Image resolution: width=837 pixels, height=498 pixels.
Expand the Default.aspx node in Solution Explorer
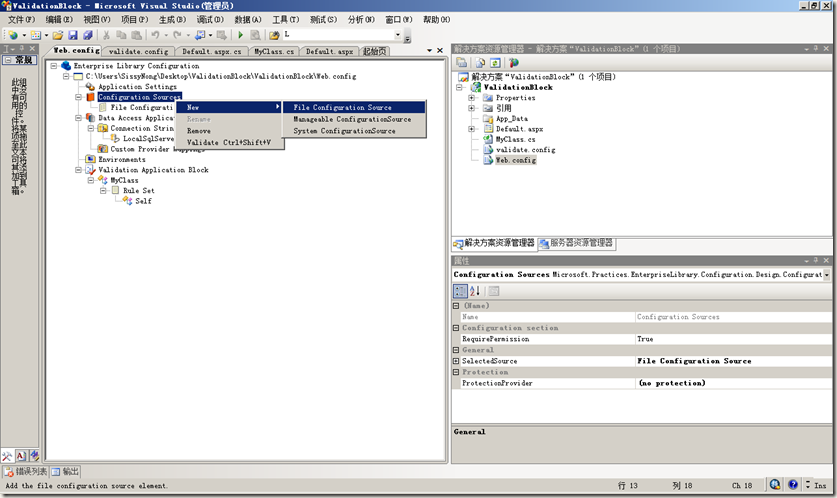click(x=471, y=129)
